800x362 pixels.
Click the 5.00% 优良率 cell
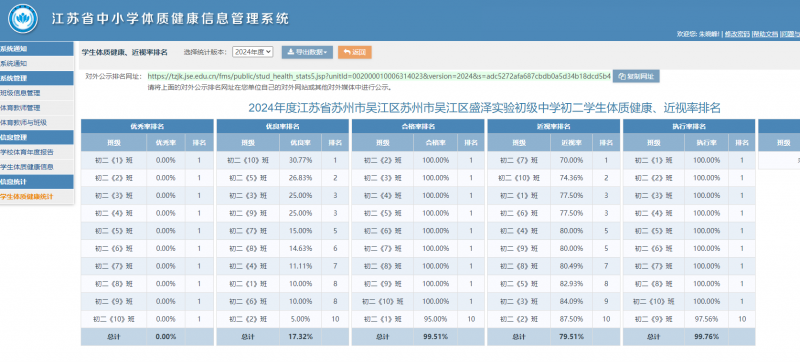(301, 319)
